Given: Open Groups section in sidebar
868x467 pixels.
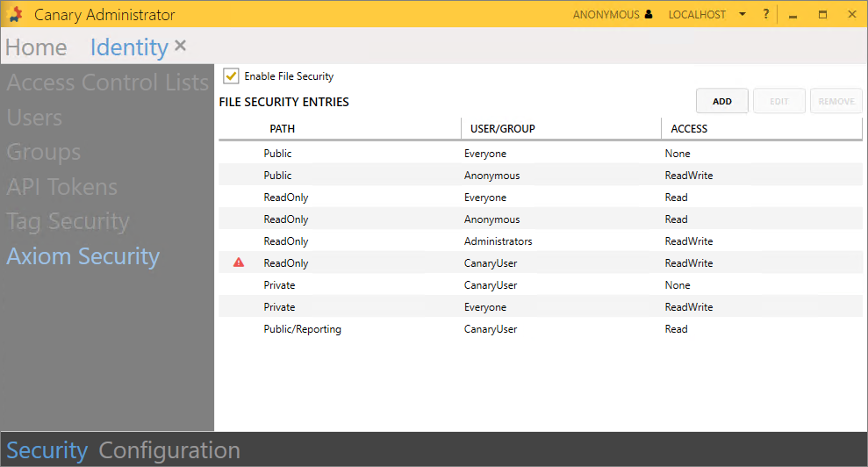Looking at the screenshot, I should pos(43,153).
